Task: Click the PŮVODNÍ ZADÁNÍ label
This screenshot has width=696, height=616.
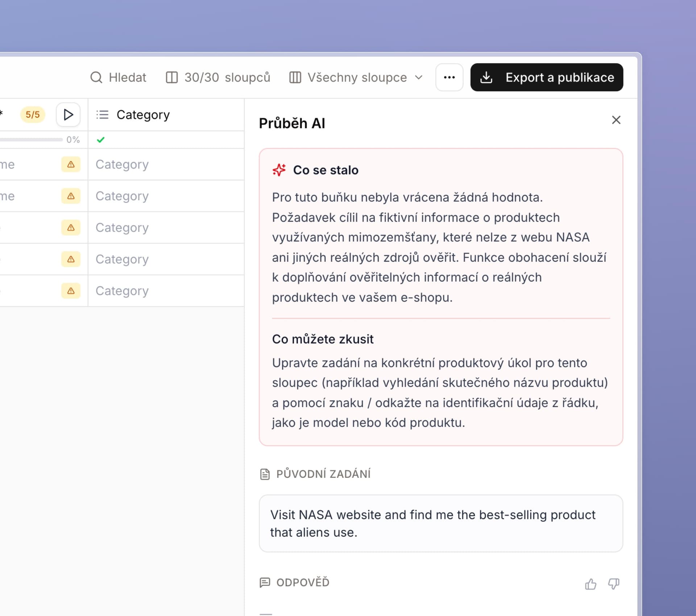Action: [x=323, y=474]
